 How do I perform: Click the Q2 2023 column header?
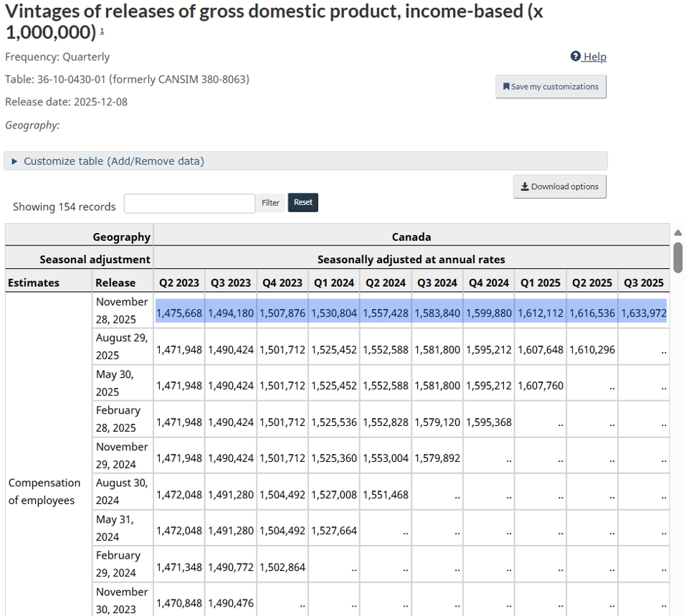[178, 282]
